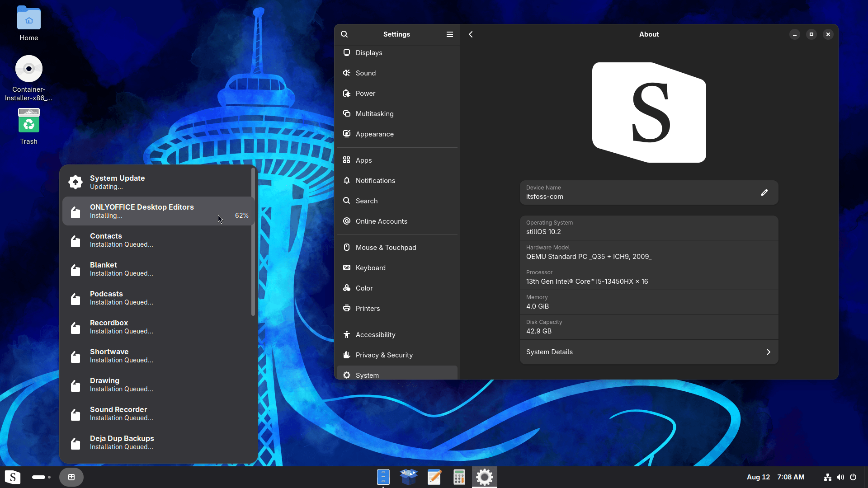This screenshot has width=868, height=488.
Task: Open Printers settings
Action: (397, 309)
